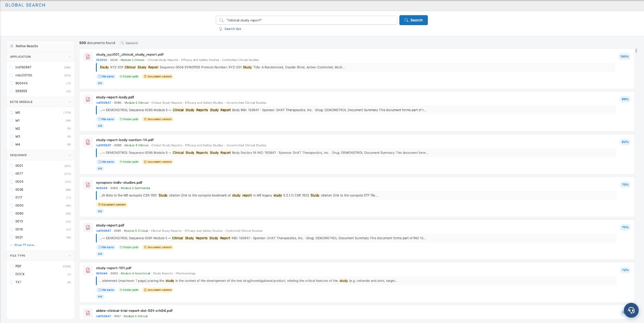Image resolution: width=644 pixels, height=323 pixels.
Task: Click the M4 tag on study-report-101.pdf
Action: (x=100, y=297)
